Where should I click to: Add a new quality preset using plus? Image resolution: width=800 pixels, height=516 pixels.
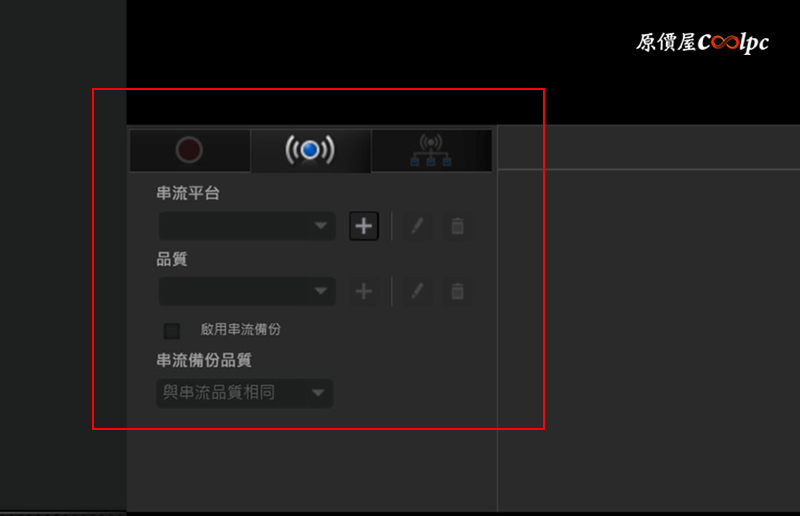364,291
